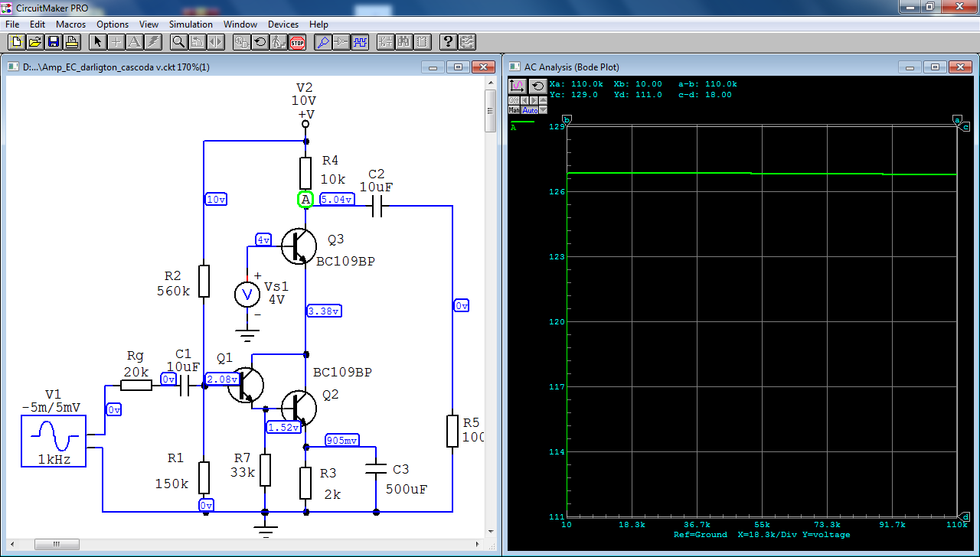Select the C3 500uF capacitor
Image resolution: width=980 pixels, height=557 pixels.
(376, 467)
